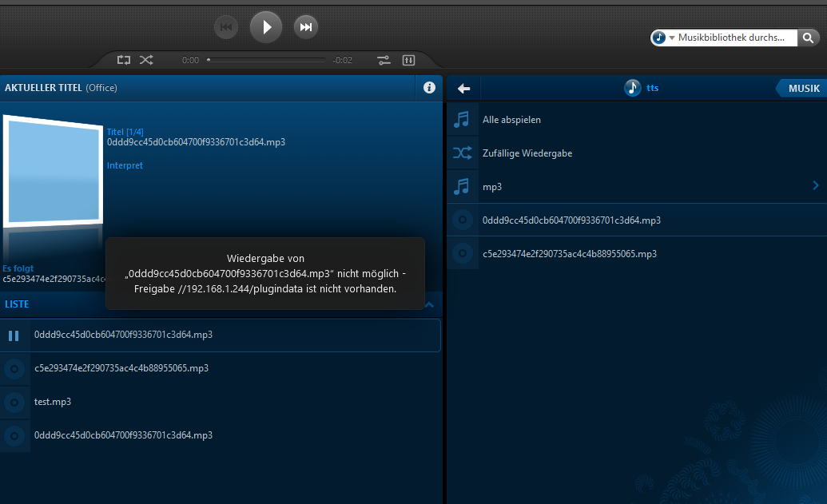This screenshot has height=504, width=827.
Task: Switch to the MUSIK tab
Action: [803, 89]
